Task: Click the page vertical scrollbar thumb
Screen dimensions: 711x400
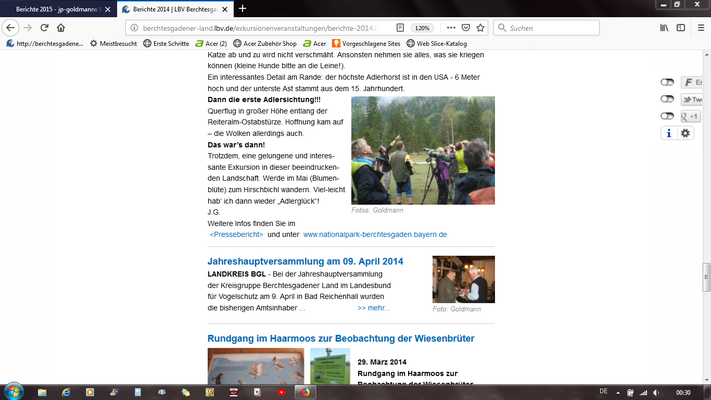Action: click(x=706, y=277)
